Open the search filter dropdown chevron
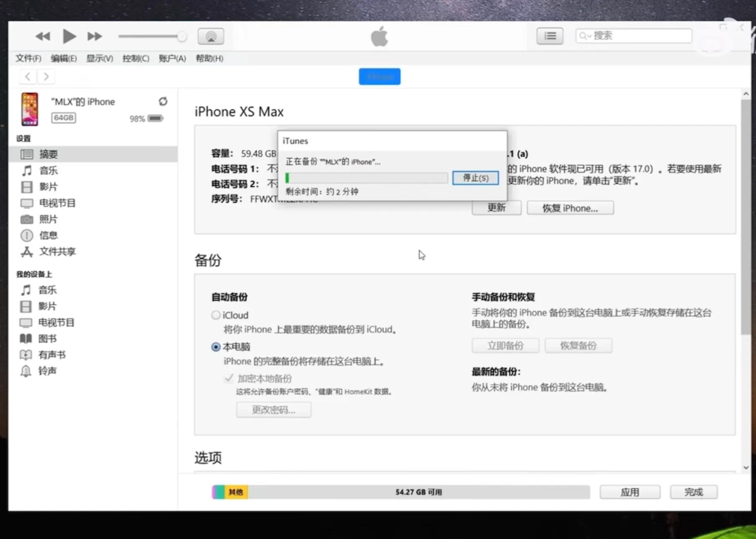The height and width of the screenshot is (539, 756). [x=589, y=36]
